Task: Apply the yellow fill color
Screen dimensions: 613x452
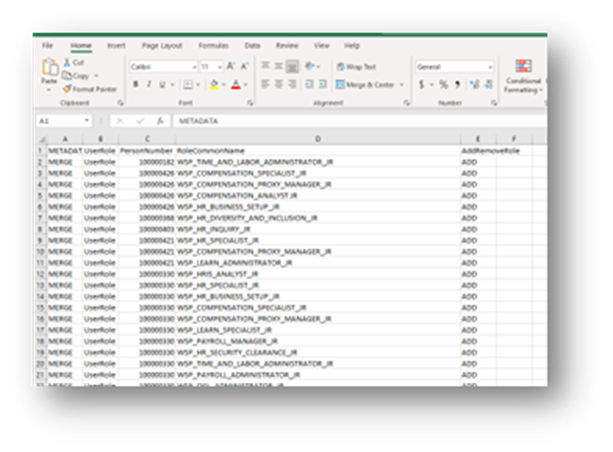Action: coord(214,84)
